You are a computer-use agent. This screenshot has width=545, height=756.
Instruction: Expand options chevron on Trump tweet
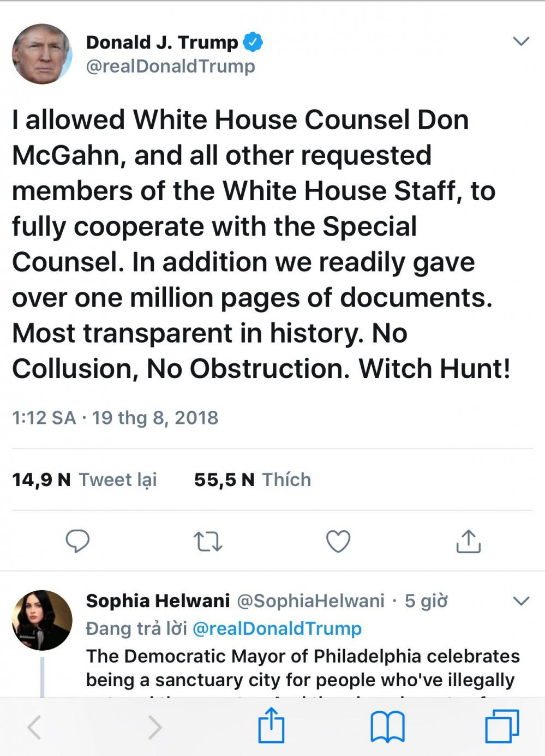tap(522, 41)
